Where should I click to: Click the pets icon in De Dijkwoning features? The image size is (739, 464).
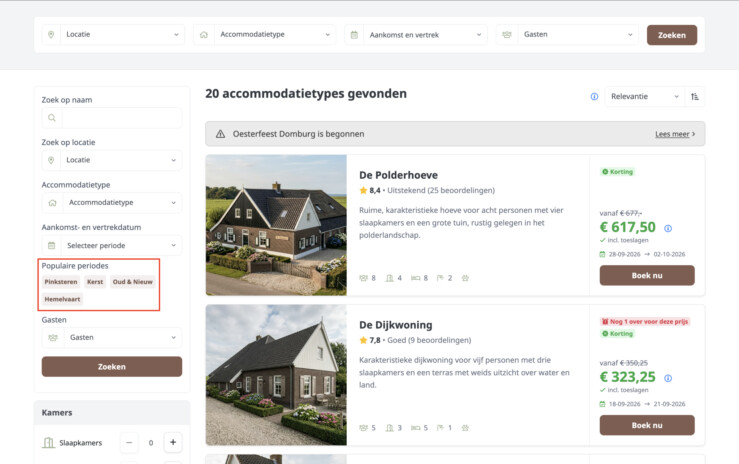(x=465, y=428)
